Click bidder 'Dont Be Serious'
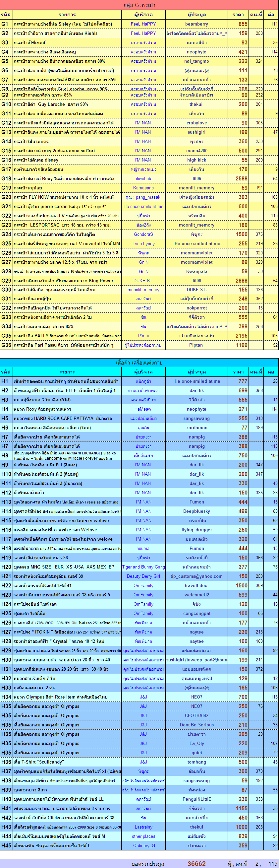This screenshot has height=868, width=279. tap(196, 725)
